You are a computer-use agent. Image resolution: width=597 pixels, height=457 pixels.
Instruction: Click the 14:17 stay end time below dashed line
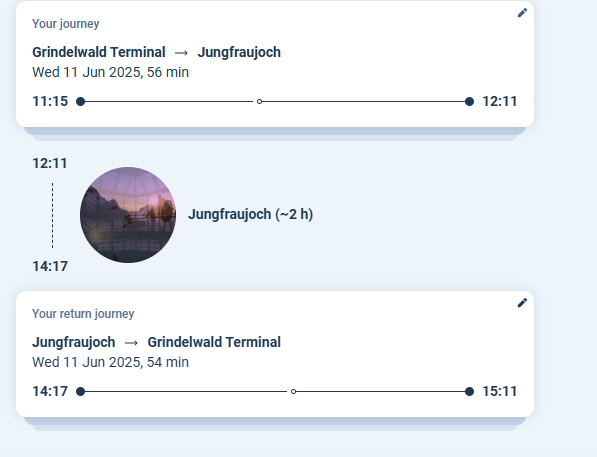click(x=50, y=267)
